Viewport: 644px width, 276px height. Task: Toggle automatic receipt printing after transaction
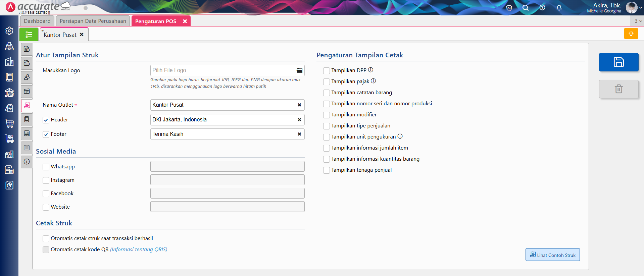coord(46,239)
